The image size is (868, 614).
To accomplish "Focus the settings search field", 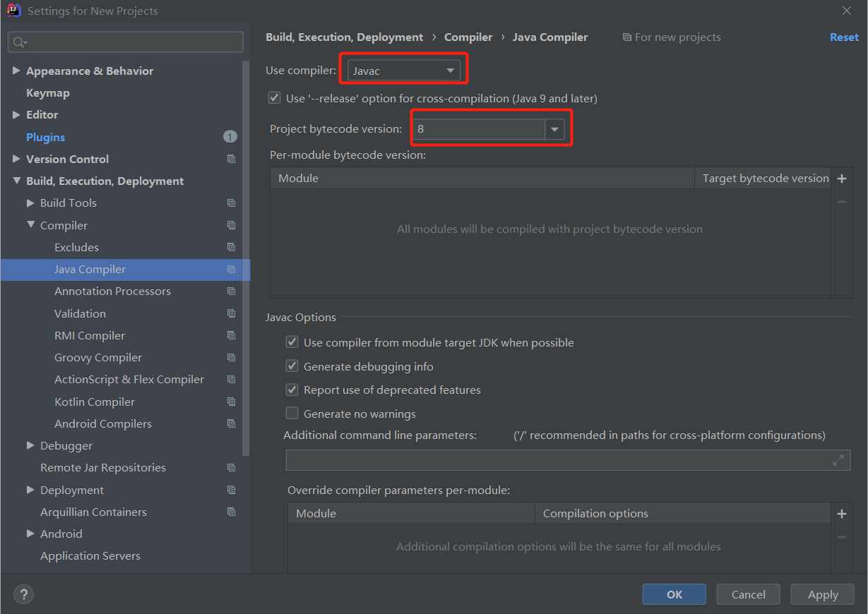I will [x=126, y=42].
